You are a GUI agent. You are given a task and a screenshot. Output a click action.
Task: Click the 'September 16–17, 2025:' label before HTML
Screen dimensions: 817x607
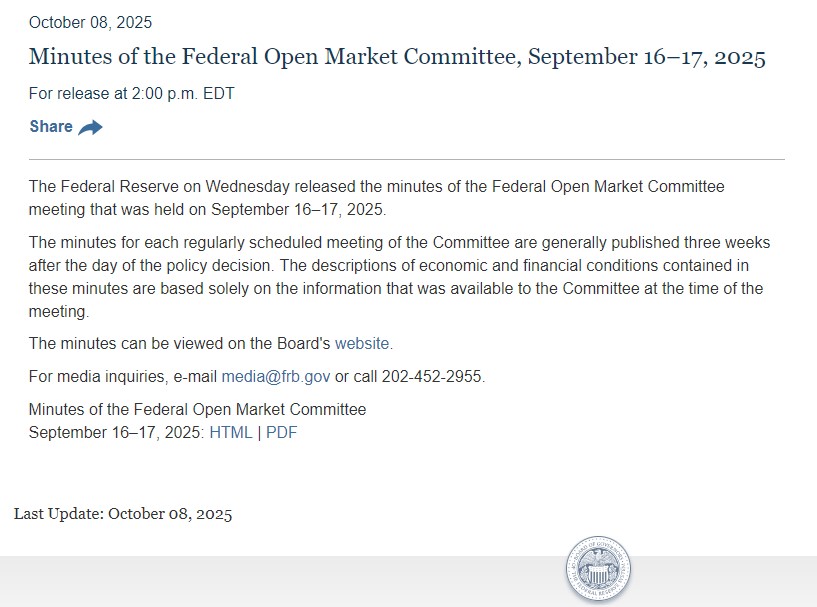pyautogui.click(x=116, y=433)
